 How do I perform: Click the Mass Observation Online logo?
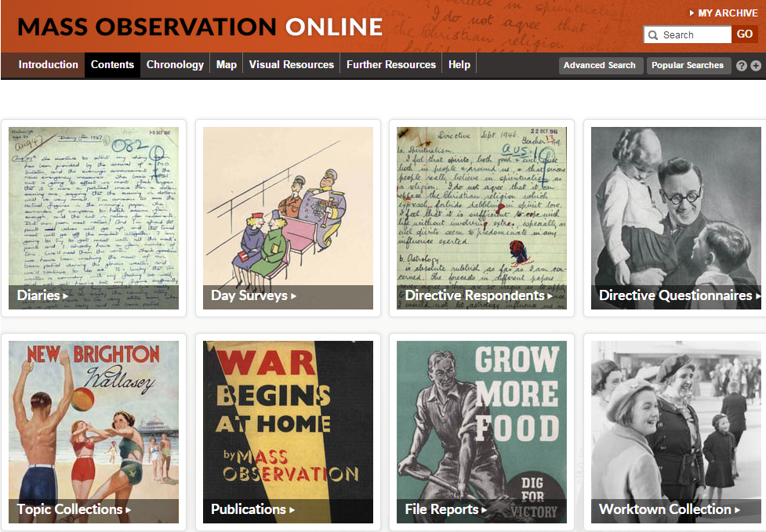pyautogui.click(x=200, y=27)
